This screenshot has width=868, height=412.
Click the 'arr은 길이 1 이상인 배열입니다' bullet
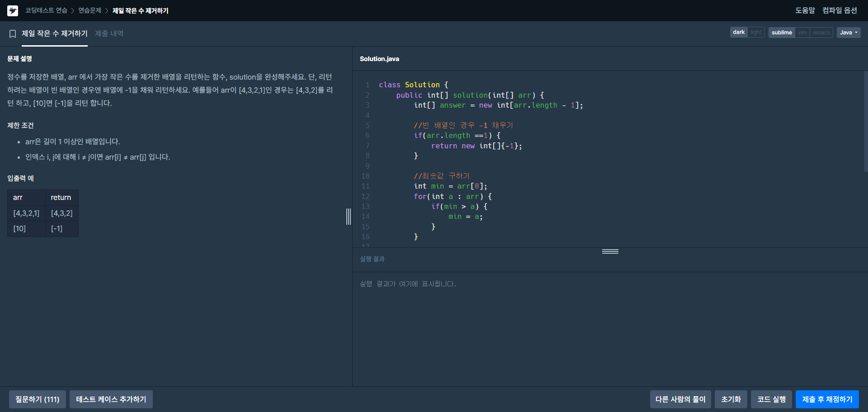(73, 142)
